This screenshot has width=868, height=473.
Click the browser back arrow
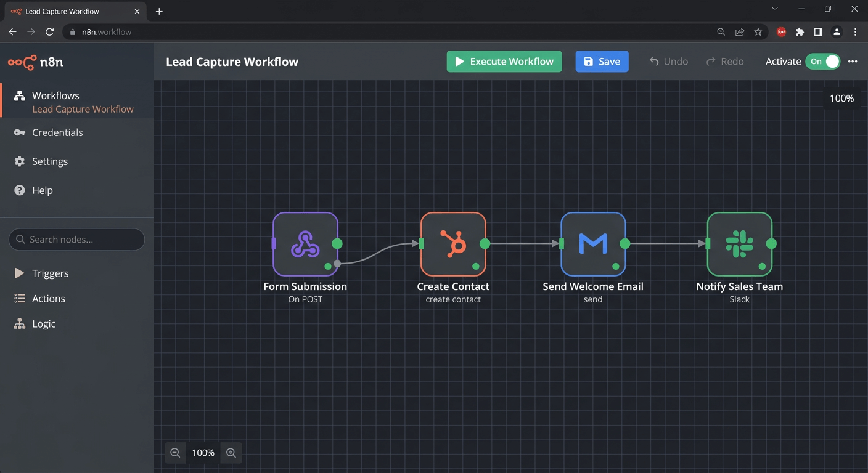click(x=12, y=32)
